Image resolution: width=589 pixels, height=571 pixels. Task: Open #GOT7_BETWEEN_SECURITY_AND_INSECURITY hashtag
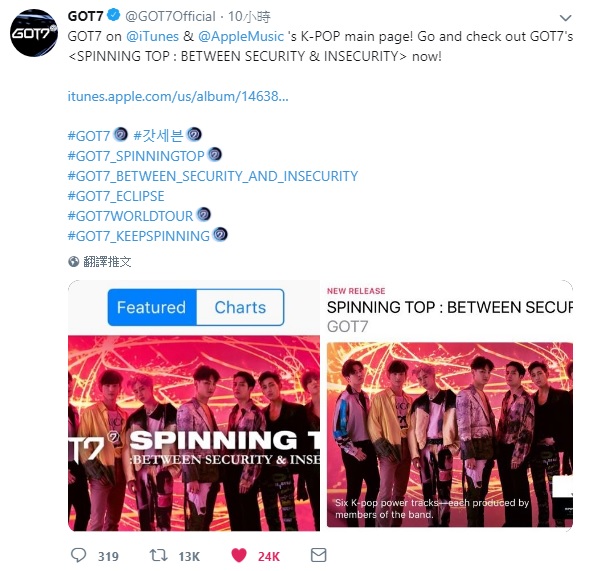click(x=213, y=176)
